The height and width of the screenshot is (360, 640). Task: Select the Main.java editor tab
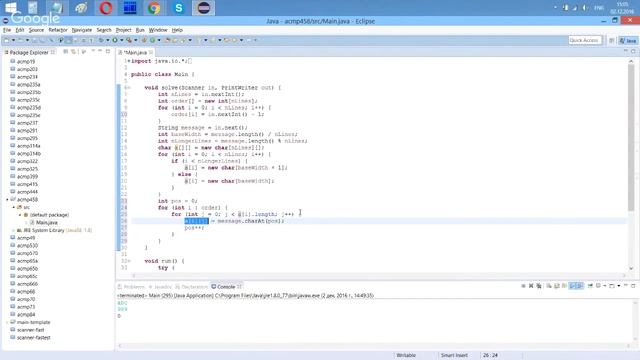click(135, 52)
